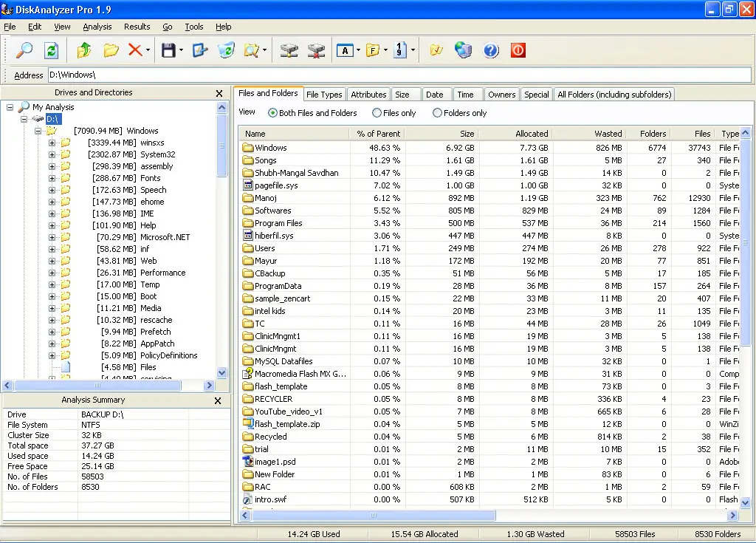Open All Folders (including subfolders) tab
The height and width of the screenshot is (543, 756).
(x=614, y=95)
